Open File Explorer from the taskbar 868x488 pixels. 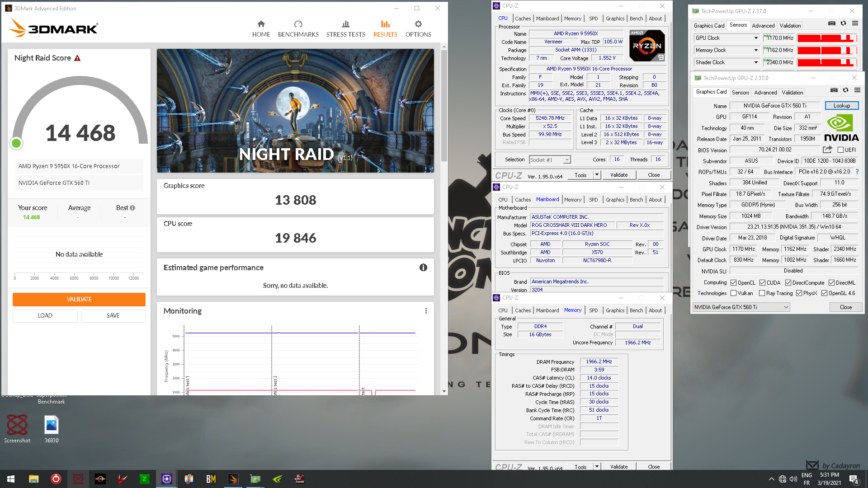click(x=33, y=479)
